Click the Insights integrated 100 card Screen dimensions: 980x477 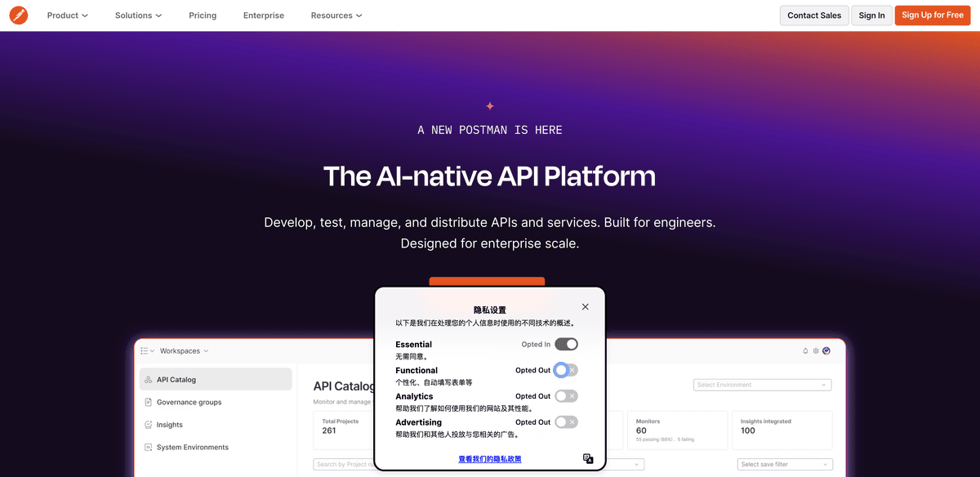click(782, 430)
